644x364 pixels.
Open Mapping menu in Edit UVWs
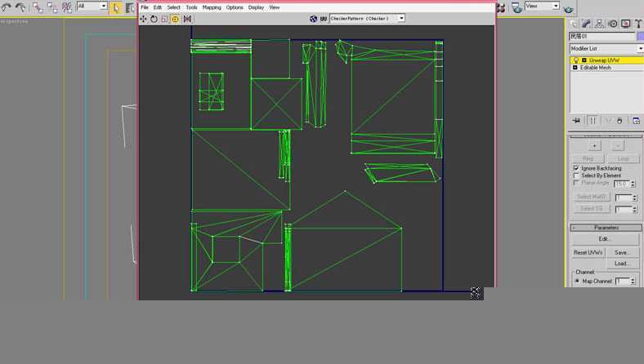click(212, 7)
